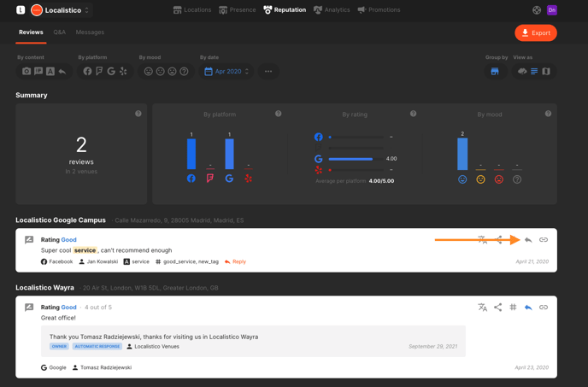Image resolution: width=588 pixels, height=387 pixels.
Task: Filter reviews containing text comments
Action: [x=38, y=71]
